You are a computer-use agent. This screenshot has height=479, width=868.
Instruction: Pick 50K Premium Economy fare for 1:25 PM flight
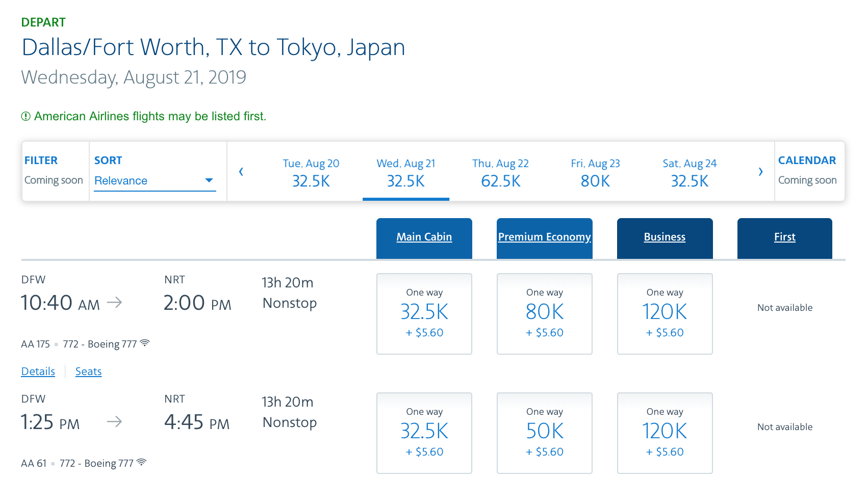pos(544,433)
